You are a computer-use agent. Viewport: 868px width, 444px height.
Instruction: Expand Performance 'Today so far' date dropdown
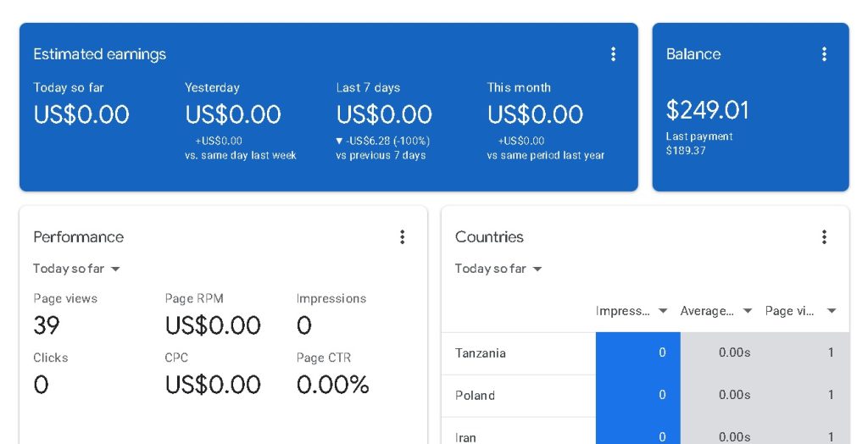[x=76, y=269]
